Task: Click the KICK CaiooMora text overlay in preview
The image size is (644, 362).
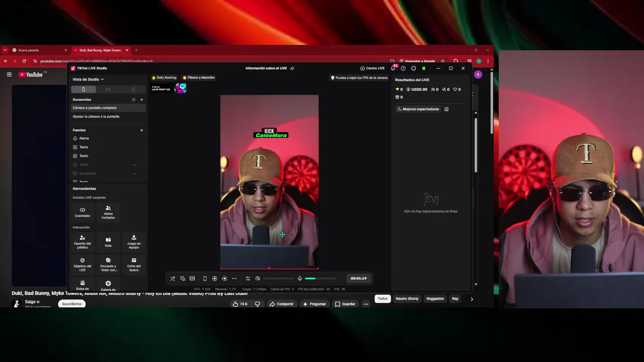Action: pyautogui.click(x=271, y=133)
